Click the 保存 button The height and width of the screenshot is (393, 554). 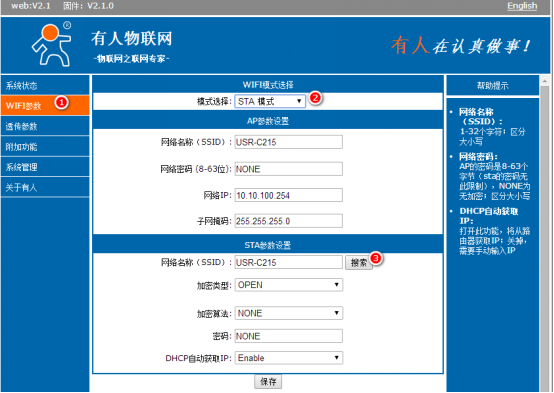click(268, 382)
